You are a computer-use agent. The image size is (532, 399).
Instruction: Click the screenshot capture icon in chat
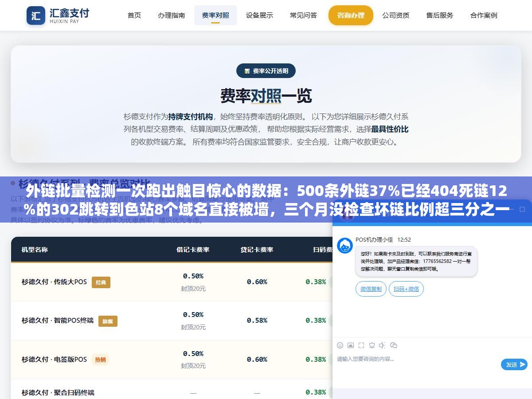coord(361,345)
